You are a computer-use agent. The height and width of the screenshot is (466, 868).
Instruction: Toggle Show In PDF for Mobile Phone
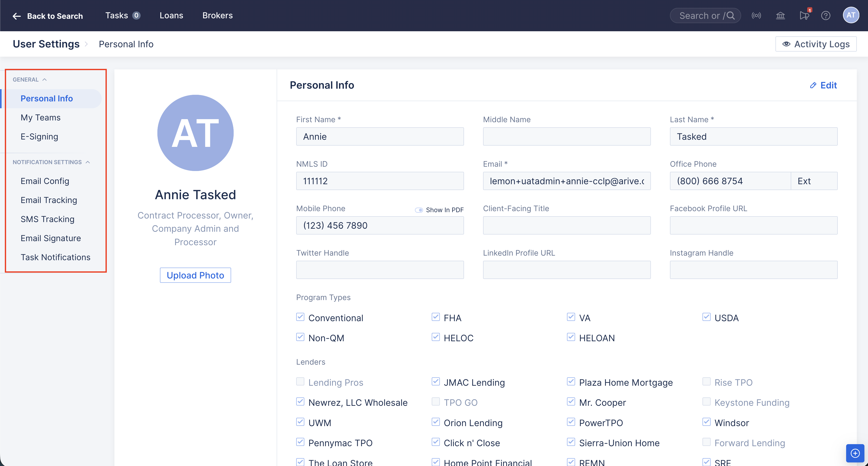click(x=419, y=209)
